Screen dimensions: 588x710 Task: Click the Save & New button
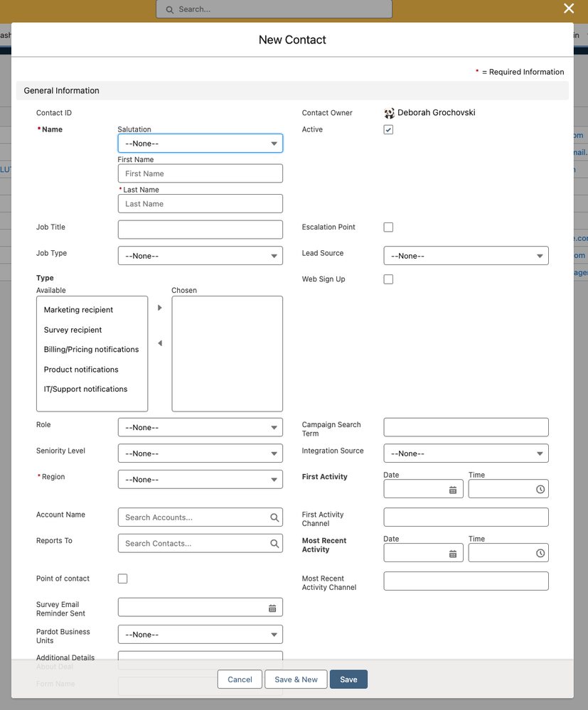[x=296, y=679]
